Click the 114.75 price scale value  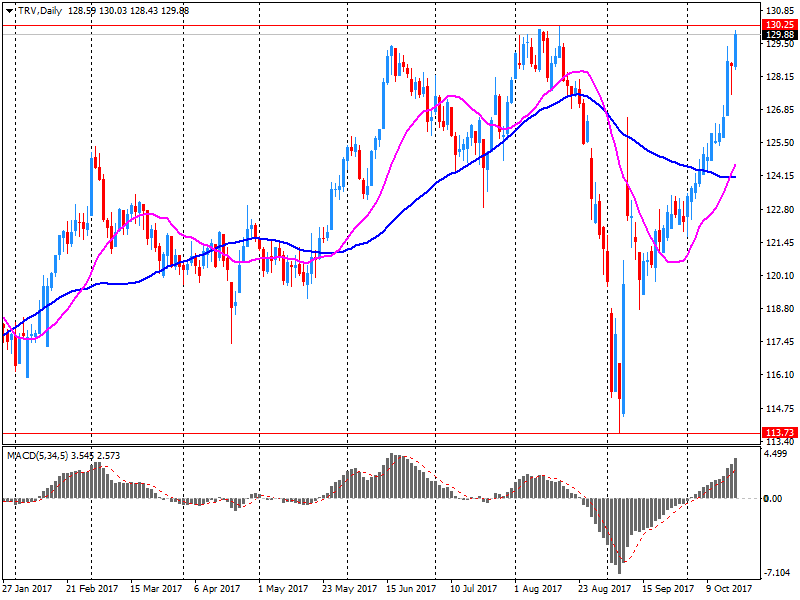pos(780,408)
